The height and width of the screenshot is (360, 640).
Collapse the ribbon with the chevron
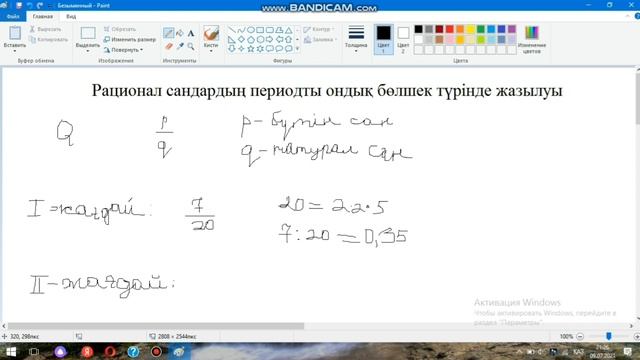[628, 16]
